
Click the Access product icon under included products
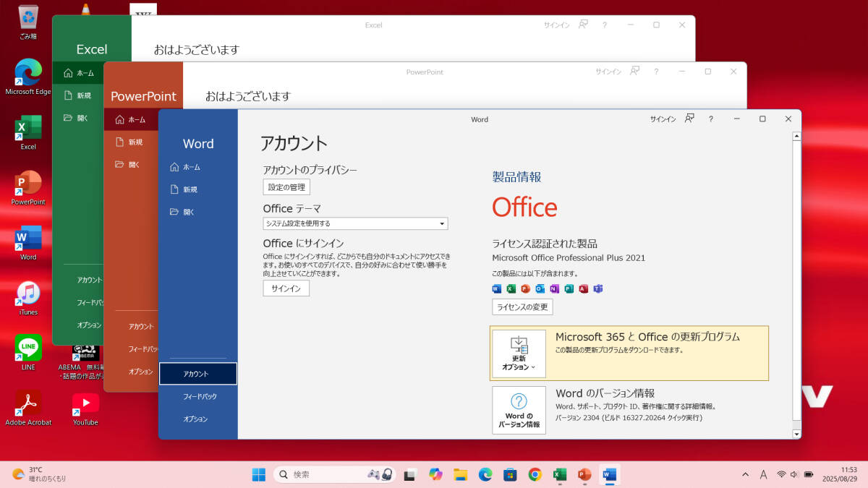coord(583,288)
